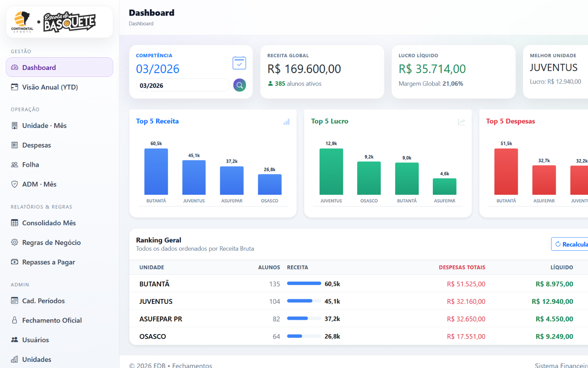Click the bar chart icon beside Top 5 Receita
Viewport: 588px width, 368px height.
(287, 122)
